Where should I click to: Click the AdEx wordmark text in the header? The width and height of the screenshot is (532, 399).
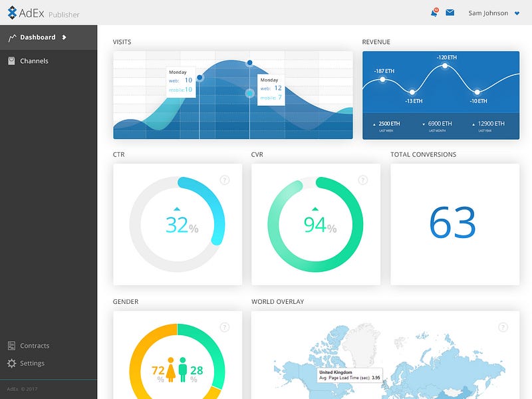click(x=31, y=13)
